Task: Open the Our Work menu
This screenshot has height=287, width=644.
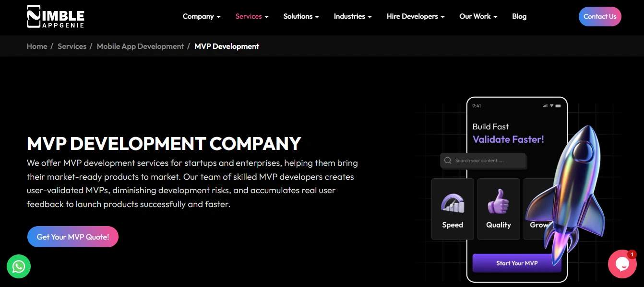Action: click(x=478, y=16)
